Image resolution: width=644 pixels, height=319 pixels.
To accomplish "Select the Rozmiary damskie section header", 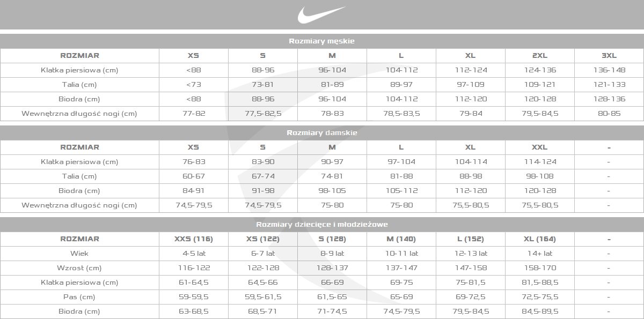I will pyautogui.click(x=321, y=132).
